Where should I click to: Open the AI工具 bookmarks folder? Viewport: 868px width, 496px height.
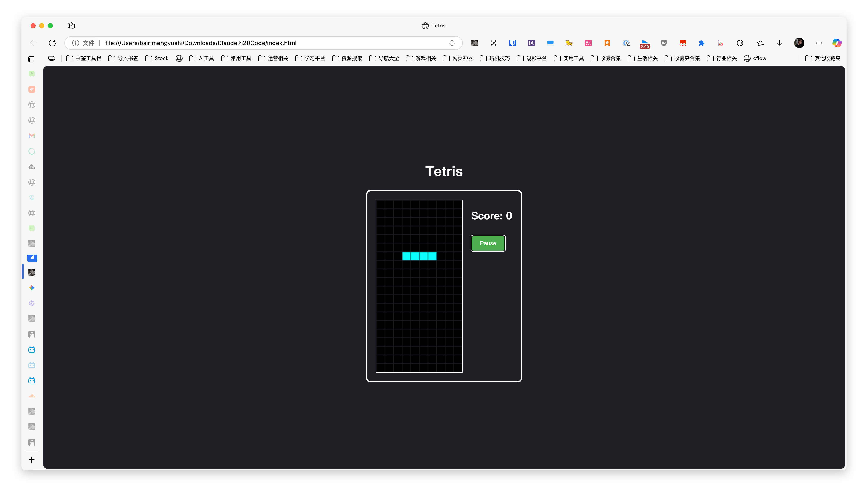click(202, 58)
